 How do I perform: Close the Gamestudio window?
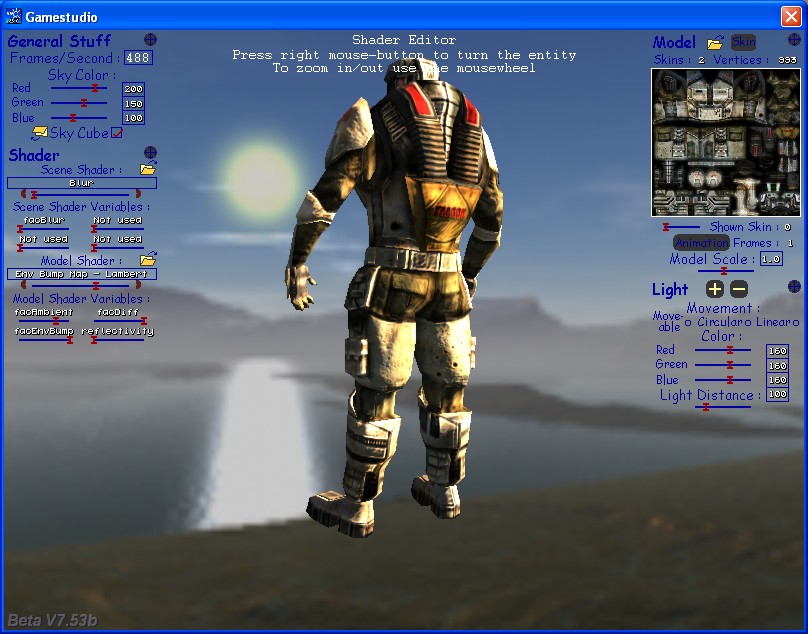(x=791, y=16)
